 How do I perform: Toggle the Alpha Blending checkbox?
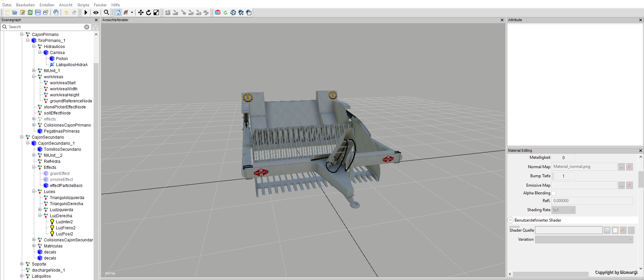pyautogui.click(x=554, y=193)
